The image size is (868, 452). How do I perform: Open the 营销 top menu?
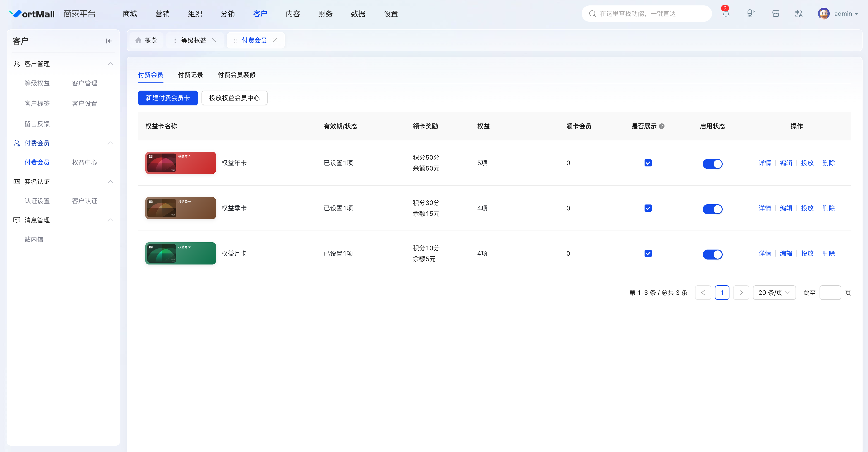pyautogui.click(x=162, y=14)
